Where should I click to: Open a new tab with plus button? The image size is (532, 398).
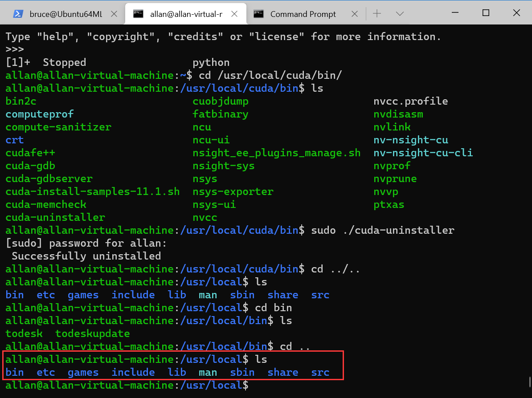point(377,13)
